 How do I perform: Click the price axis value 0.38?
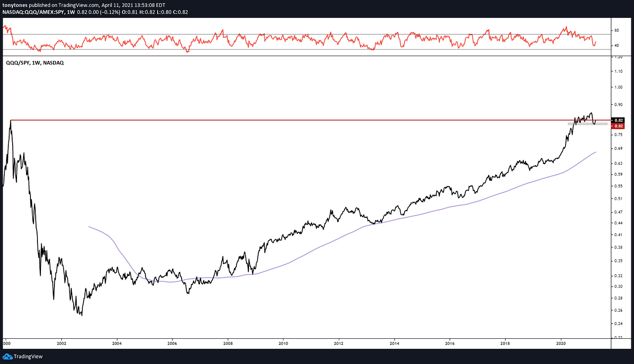coord(618,247)
